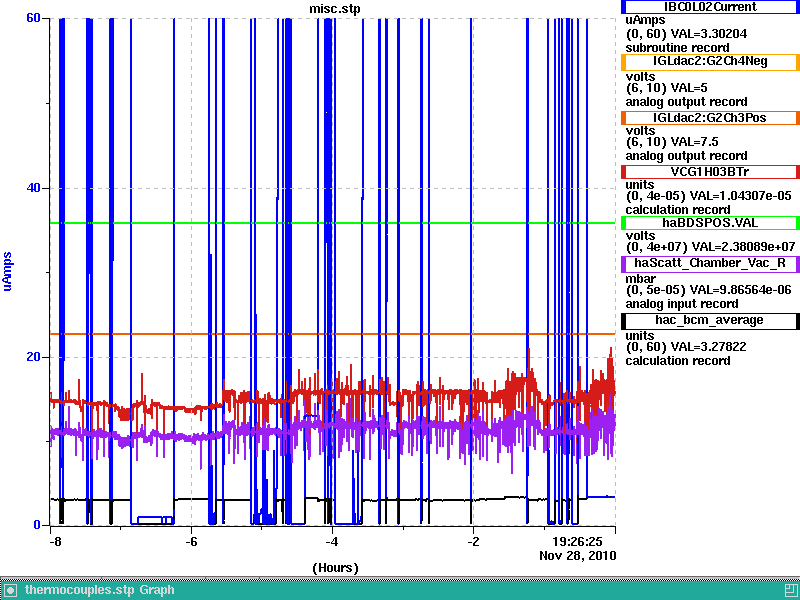Click the analog input record text
Screen dimensions: 800x600
682,304
